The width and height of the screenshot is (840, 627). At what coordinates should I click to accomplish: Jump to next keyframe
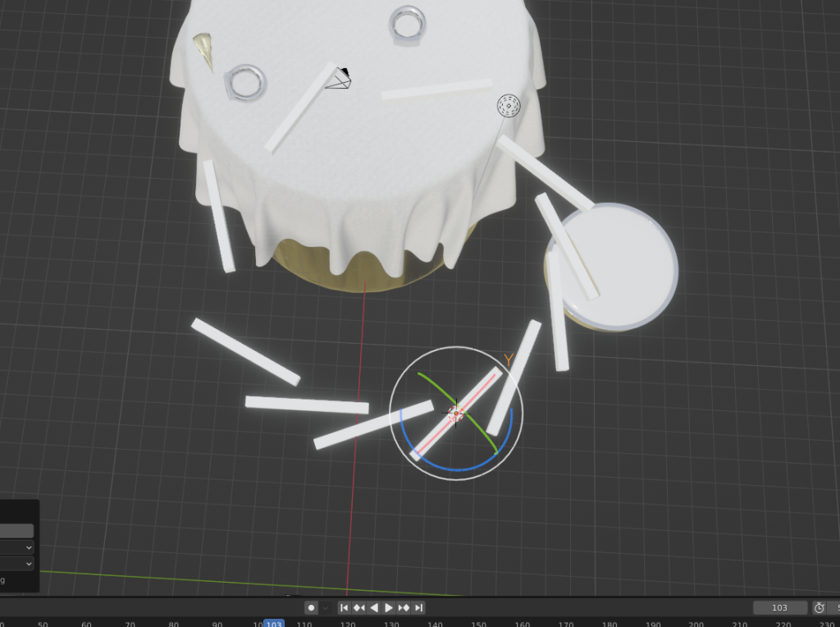[x=404, y=608]
